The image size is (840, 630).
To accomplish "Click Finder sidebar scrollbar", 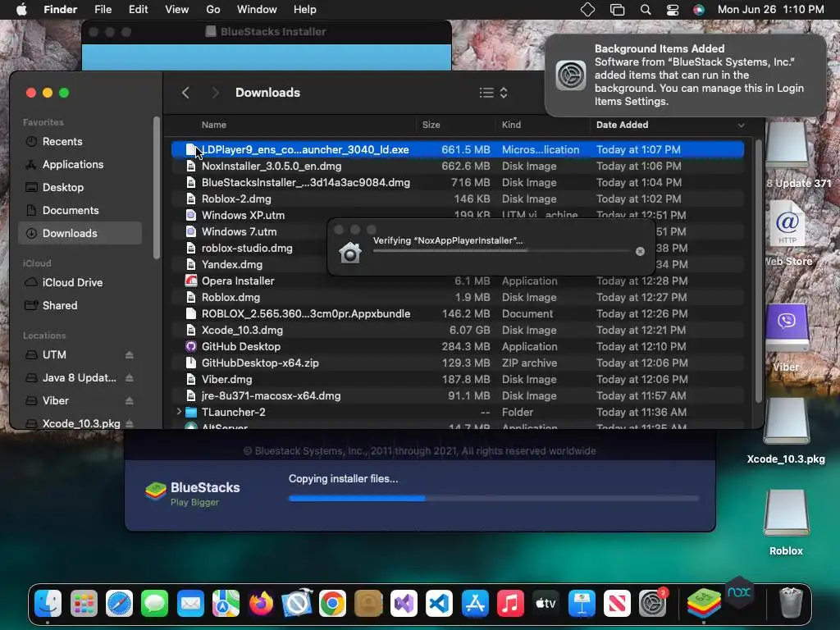I will (x=157, y=188).
